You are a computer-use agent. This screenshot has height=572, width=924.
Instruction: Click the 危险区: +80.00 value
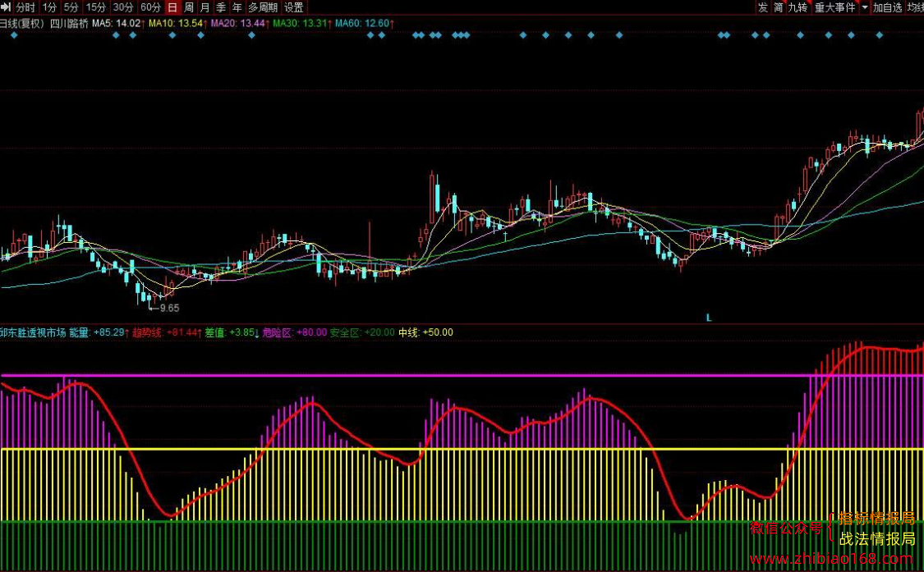coord(295,333)
